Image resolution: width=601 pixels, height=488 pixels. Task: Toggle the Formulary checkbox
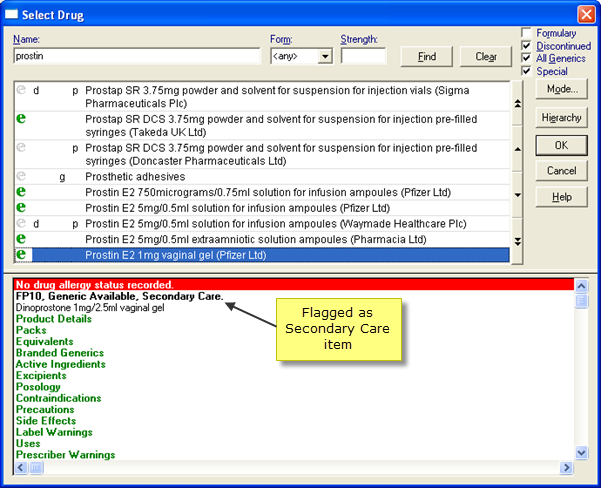(527, 33)
